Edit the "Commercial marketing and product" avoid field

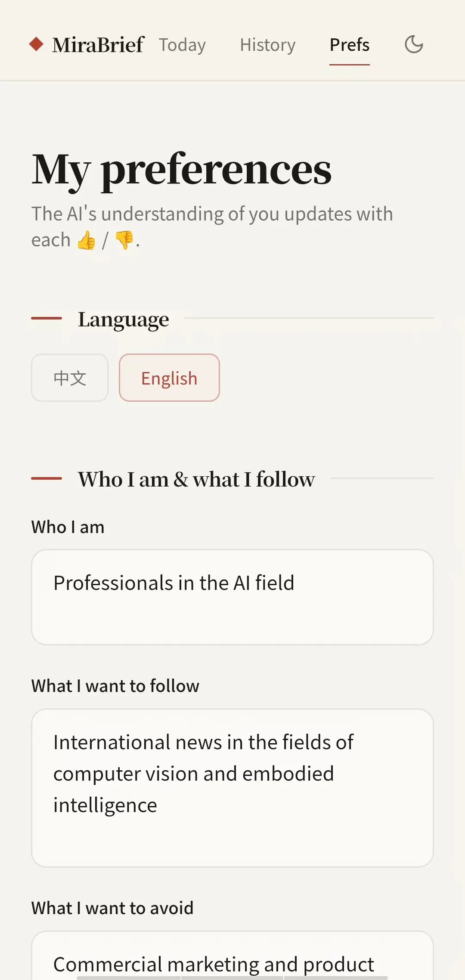[232, 955]
